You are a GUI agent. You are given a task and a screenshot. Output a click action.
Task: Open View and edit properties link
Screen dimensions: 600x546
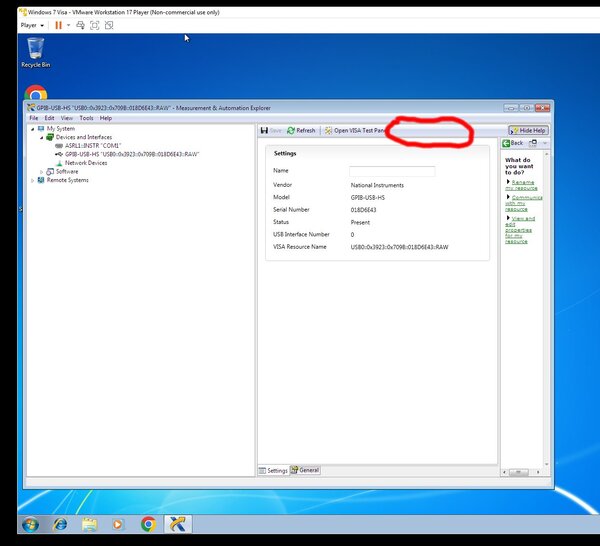click(x=520, y=230)
